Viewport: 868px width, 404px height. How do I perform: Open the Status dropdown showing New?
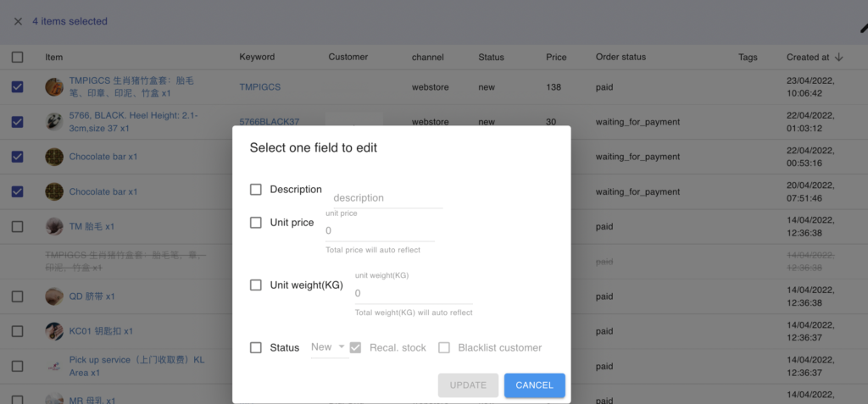tap(329, 347)
